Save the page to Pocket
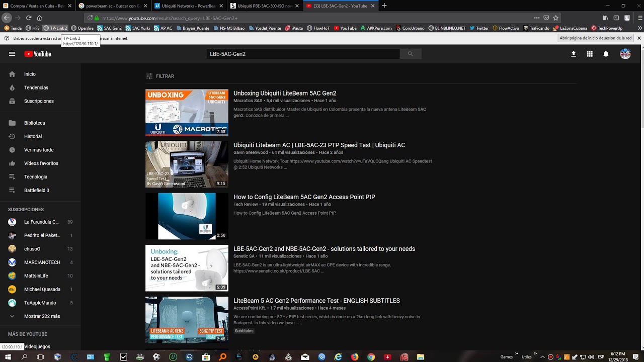Screen dimensions: 644x362 click(546, 18)
